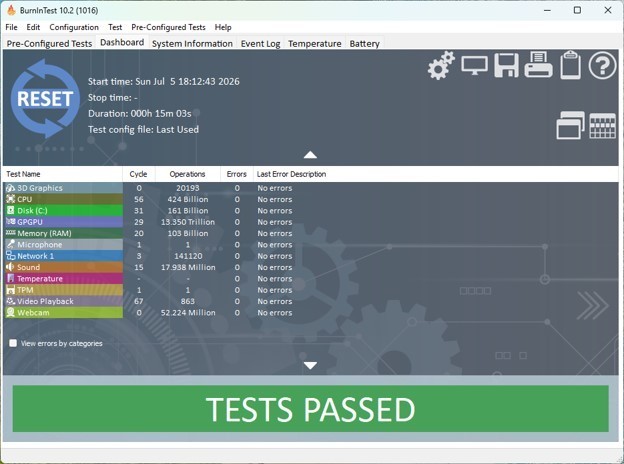Click Test config file: Last Used
This screenshot has width=624, height=464.
[143, 129]
